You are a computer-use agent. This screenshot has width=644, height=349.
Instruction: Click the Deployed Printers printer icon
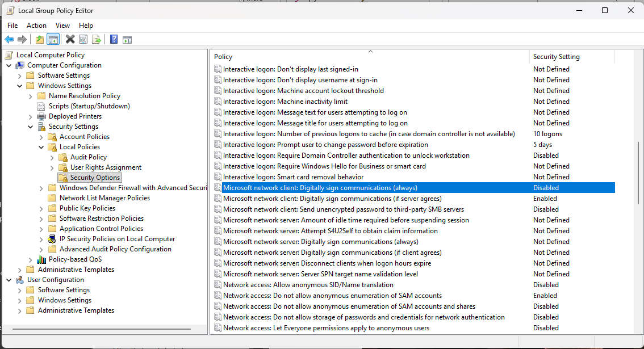[x=41, y=116]
